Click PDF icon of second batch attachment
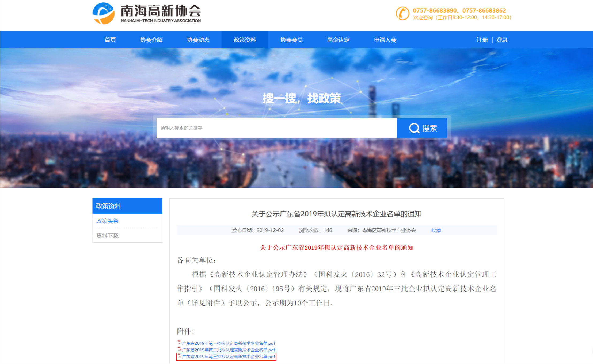This screenshot has height=364, width=593. tap(180, 349)
